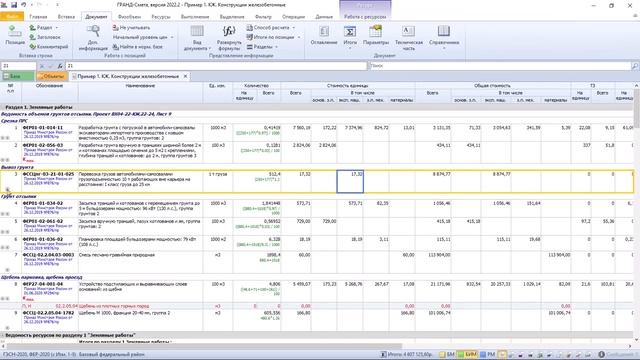Toggle the БМ mode in status bar
Viewport: 640px width, 360px height.
coord(447,355)
